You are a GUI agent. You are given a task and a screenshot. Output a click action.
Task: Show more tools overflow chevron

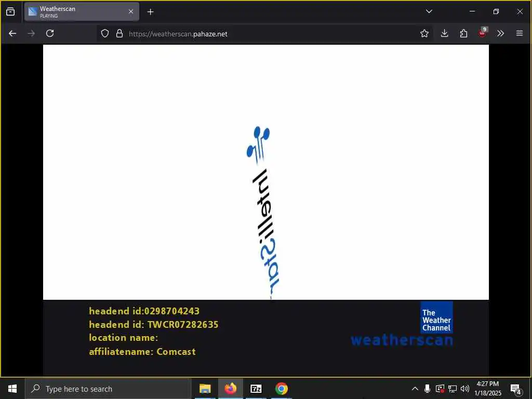coord(500,33)
